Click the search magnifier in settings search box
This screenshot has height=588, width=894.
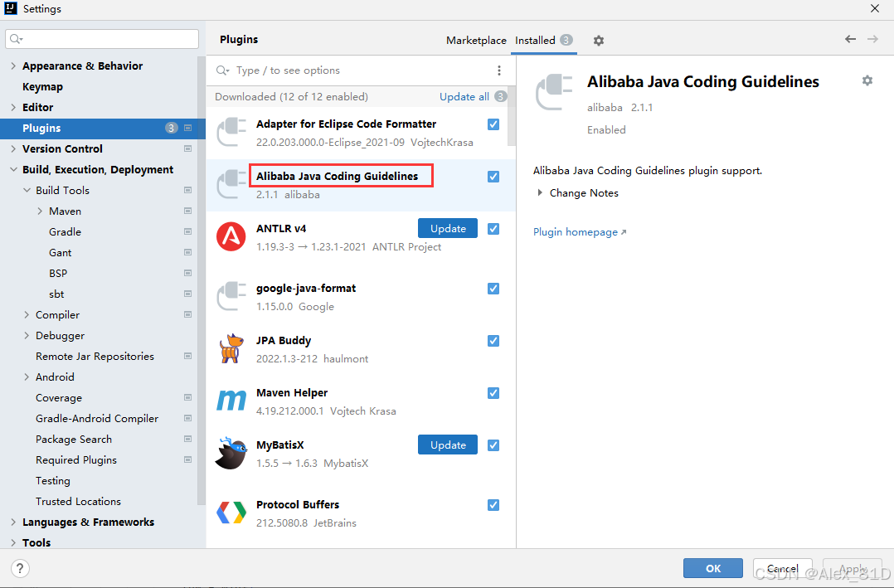[x=16, y=39]
